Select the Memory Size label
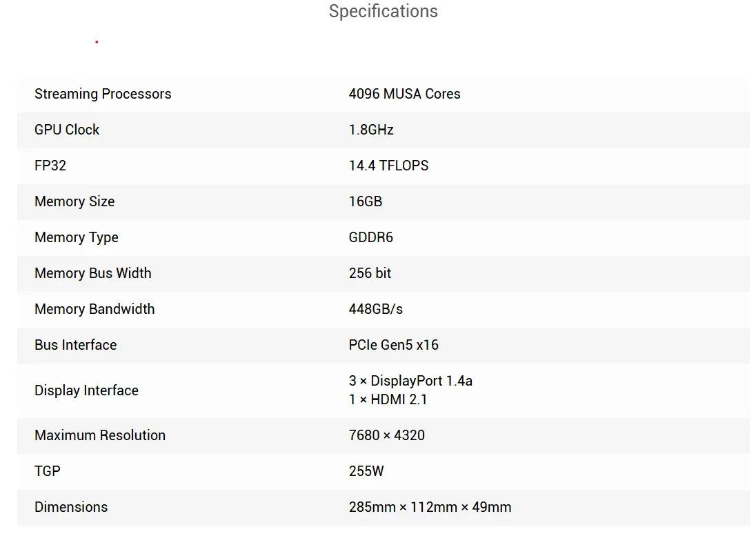The width and height of the screenshot is (756, 536). coord(74,201)
